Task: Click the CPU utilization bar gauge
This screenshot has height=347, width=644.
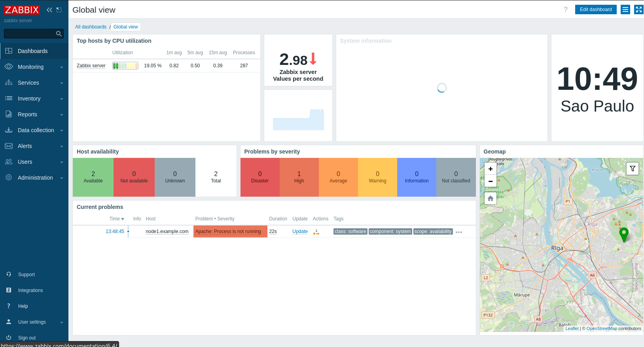Action: [125, 66]
